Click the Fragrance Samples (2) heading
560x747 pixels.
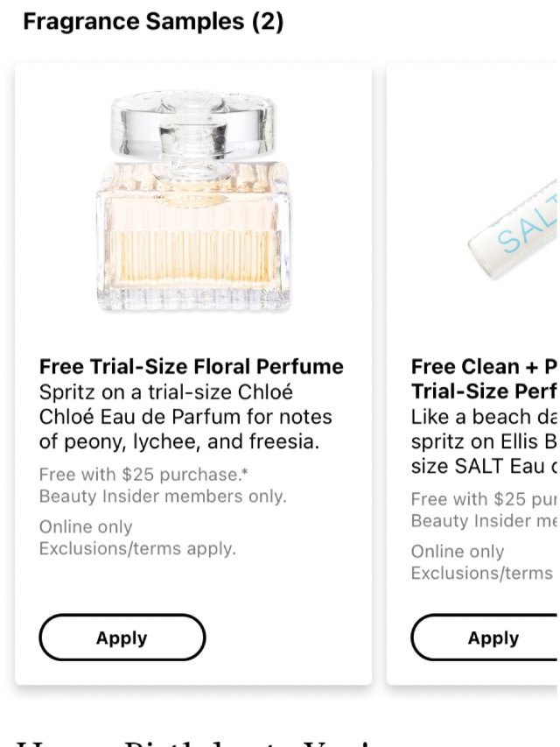(153, 22)
